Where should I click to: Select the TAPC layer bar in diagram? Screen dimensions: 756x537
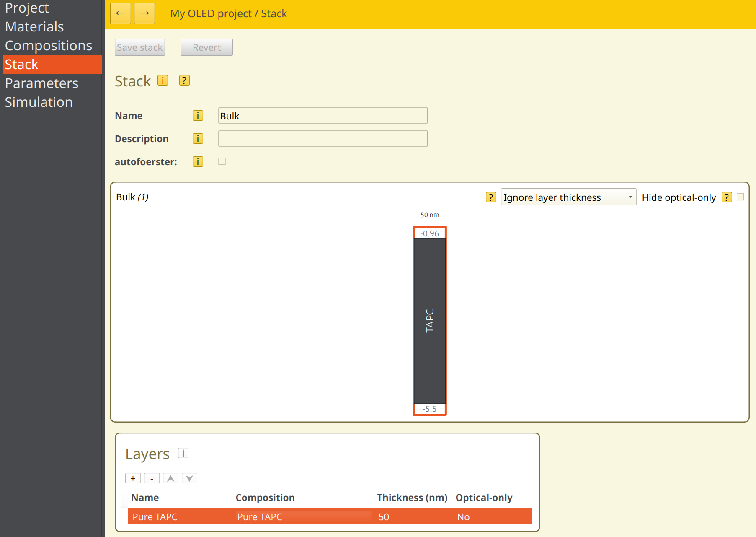(430, 321)
